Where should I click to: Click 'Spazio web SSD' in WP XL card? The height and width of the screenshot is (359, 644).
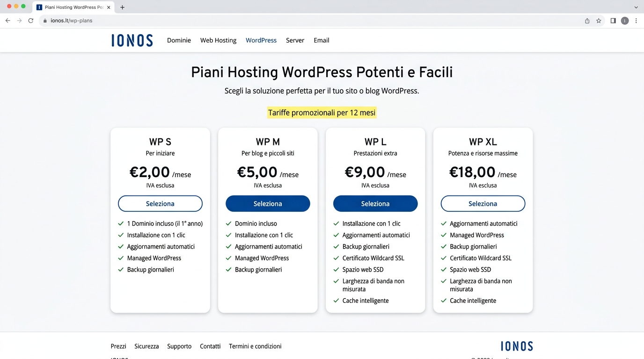(x=470, y=270)
